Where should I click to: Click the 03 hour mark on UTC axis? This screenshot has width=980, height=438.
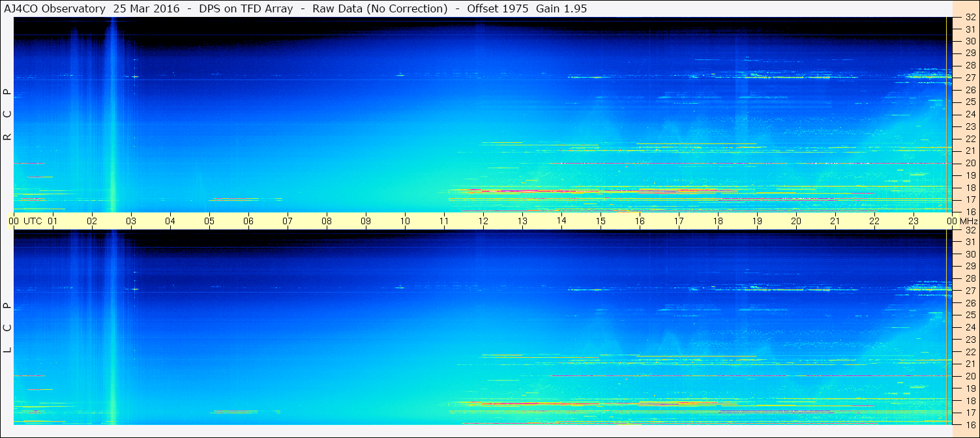(131, 221)
